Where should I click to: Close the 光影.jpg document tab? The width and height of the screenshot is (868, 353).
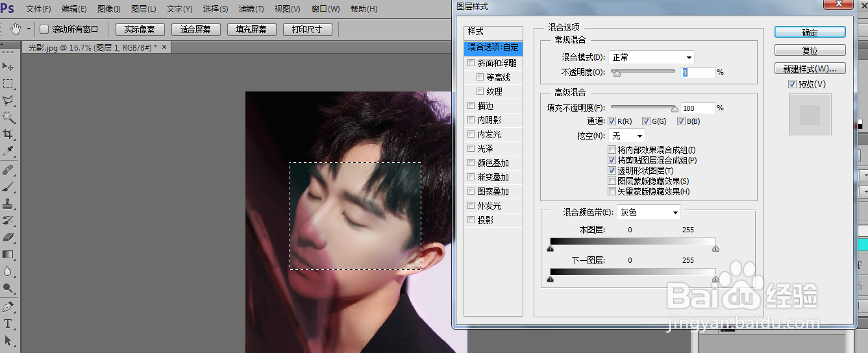(x=164, y=47)
